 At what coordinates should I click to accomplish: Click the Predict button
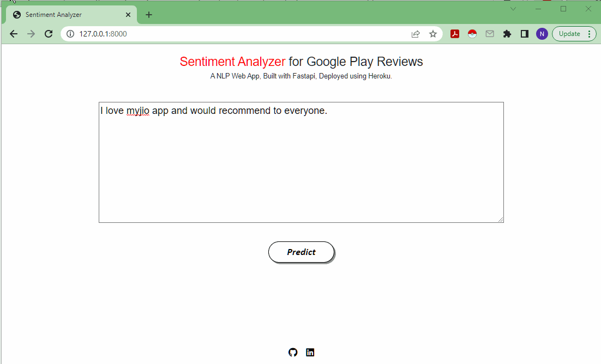click(301, 252)
